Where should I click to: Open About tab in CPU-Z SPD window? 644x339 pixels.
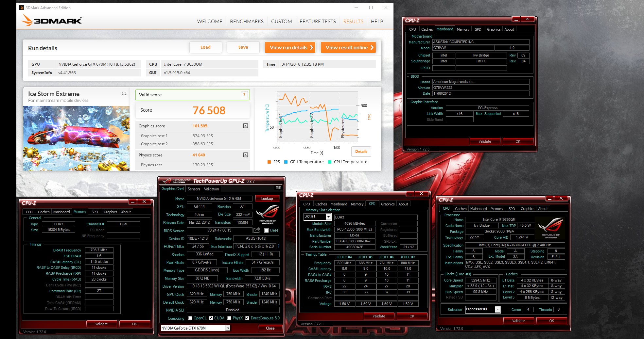(403, 204)
